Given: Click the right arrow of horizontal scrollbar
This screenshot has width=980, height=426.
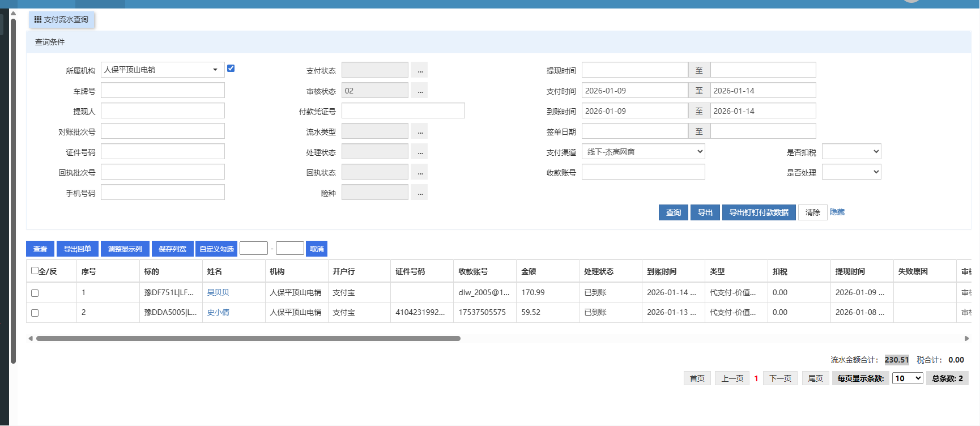Looking at the screenshot, I should coord(967,339).
